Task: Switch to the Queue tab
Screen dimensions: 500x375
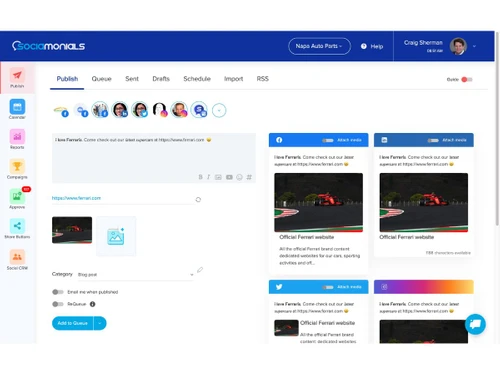Action: pyautogui.click(x=101, y=79)
